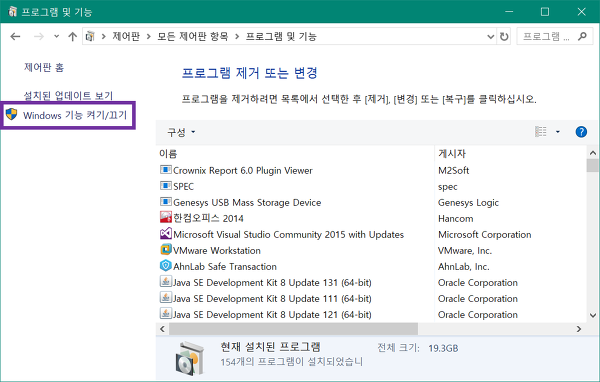Image resolution: width=600 pixels, height=382 pixels.
Task: Open Windows 기능 켜기/끄기 link
Action: [75, 115]
